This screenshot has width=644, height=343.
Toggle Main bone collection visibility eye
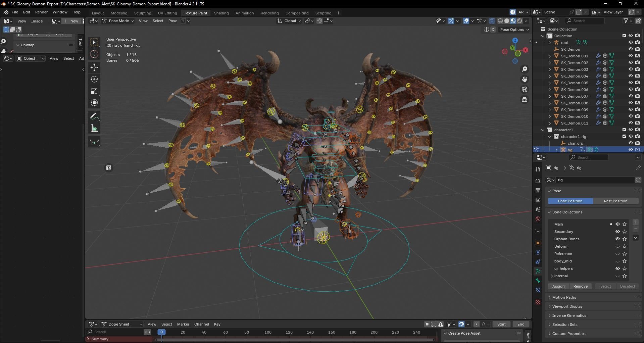tap(617, 224)
